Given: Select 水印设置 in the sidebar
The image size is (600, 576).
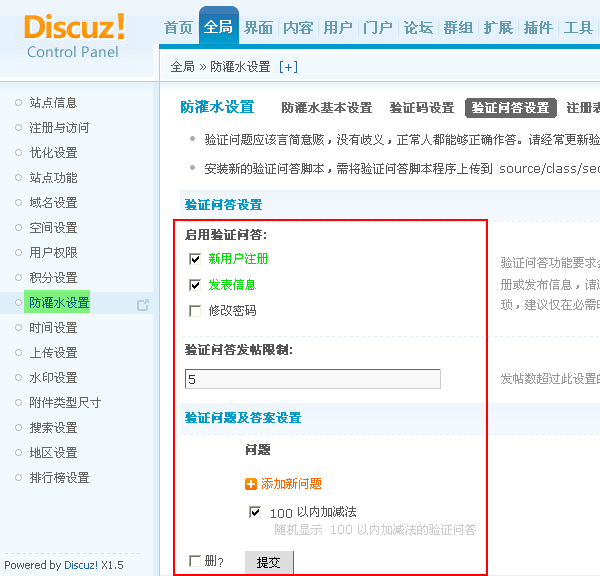Looking at the screenshot, I should coord(53,378).
